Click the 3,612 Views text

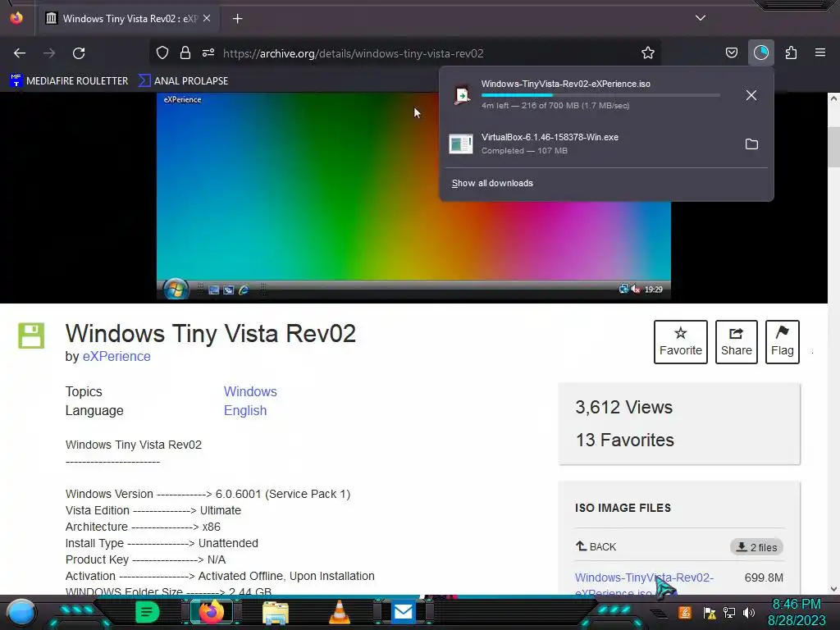pyautogui.click(x=623, y=407)
